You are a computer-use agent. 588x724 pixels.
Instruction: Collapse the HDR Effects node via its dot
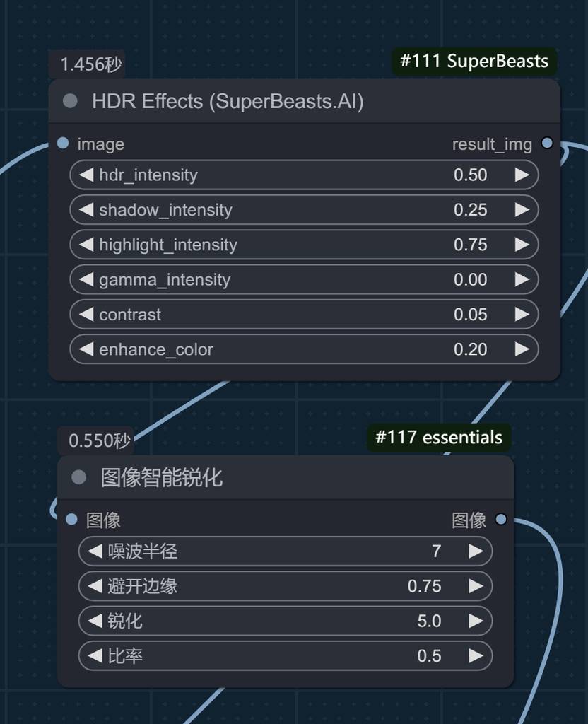click(70, 101)
